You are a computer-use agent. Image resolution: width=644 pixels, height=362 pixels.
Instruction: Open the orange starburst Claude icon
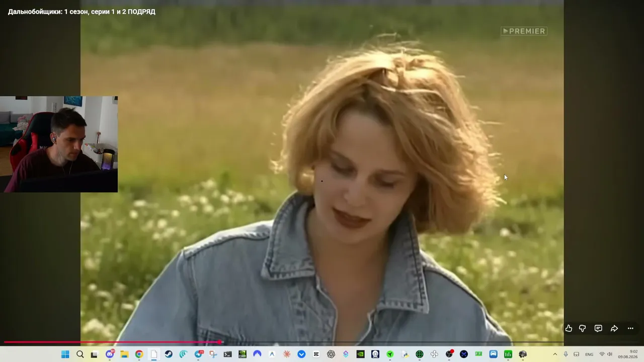[x=287, y=354]
